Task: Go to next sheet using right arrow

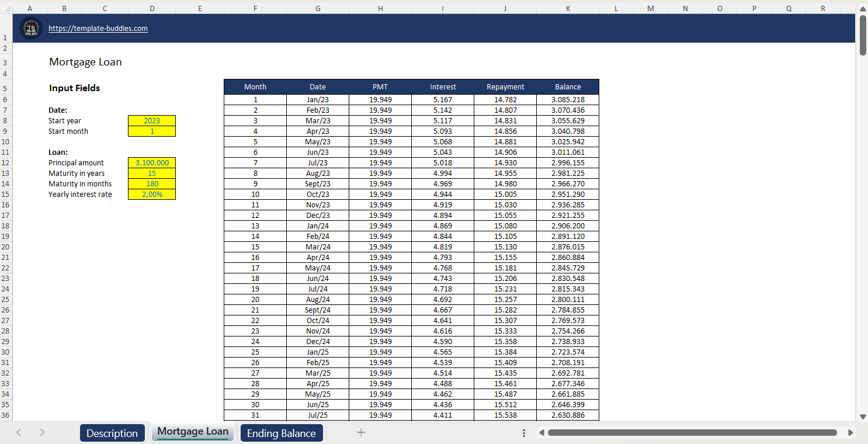Action: click(42, 432)
